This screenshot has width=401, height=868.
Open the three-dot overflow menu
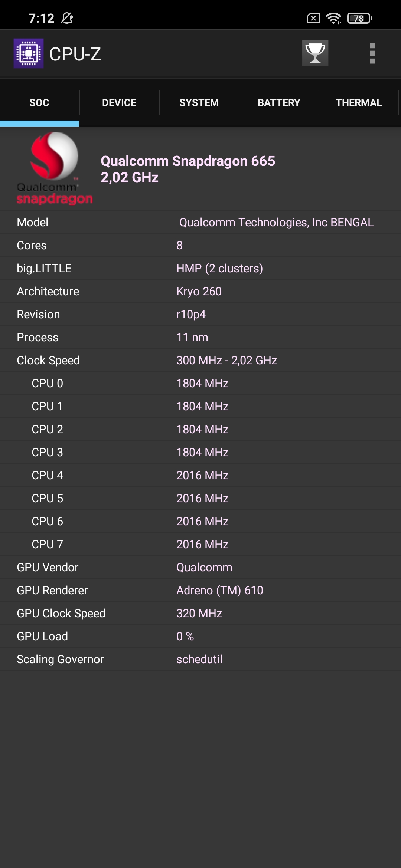click(372, 53)
